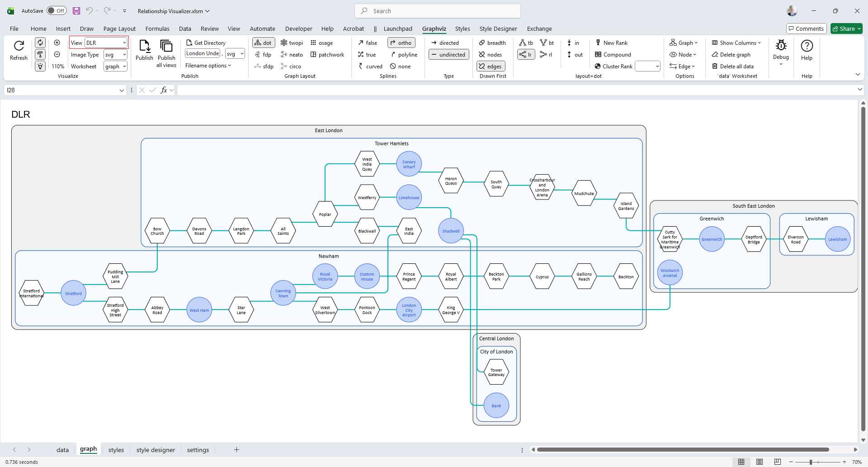
Task: Toggle the AutoSave switch
Action: coord(57,11)
